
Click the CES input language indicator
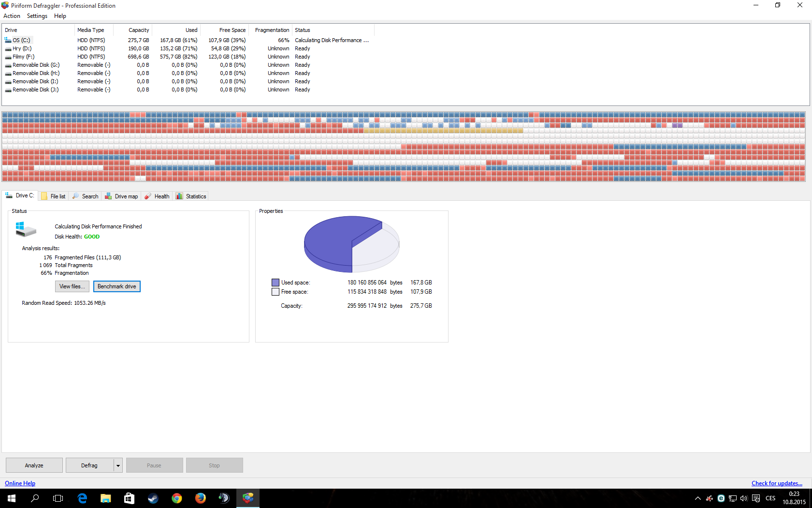[x=770, y=498]
